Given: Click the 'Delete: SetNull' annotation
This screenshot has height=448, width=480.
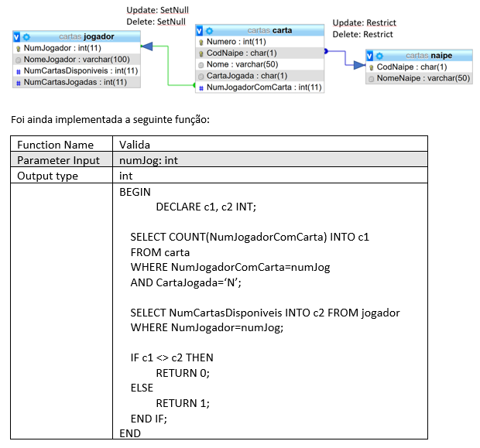Looking at the screenshot, I should tap(156, 22).
